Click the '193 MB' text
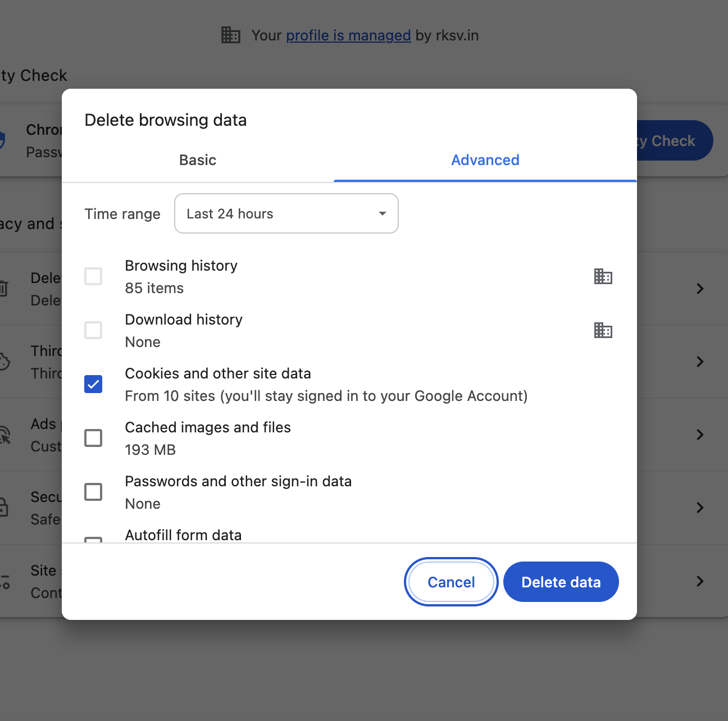728x721 pixels. (150, 450)
